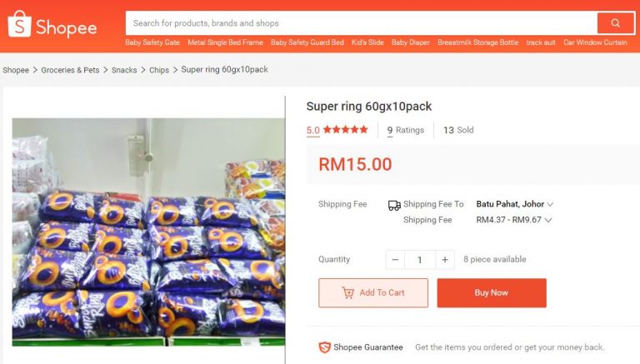Viewport: 640px width, 364px height.
Task: Decrease quantity with the minus button
Action: click(x=395, y=260)
